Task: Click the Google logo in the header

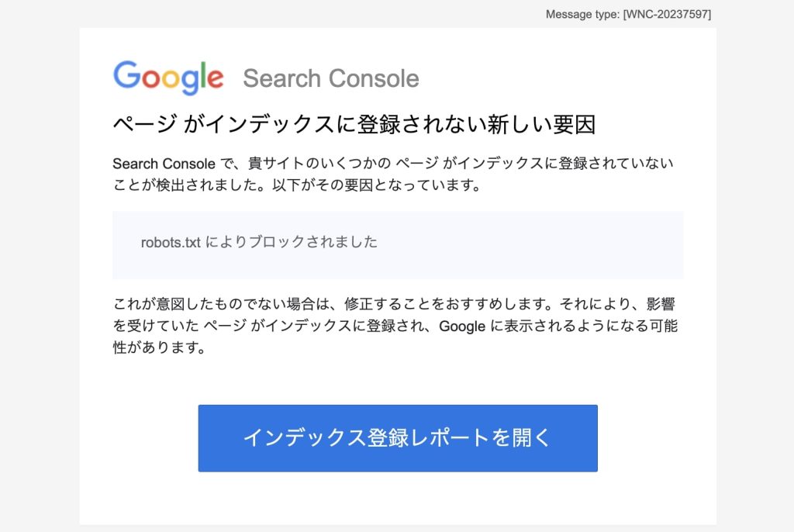Action: coord(168,78)
